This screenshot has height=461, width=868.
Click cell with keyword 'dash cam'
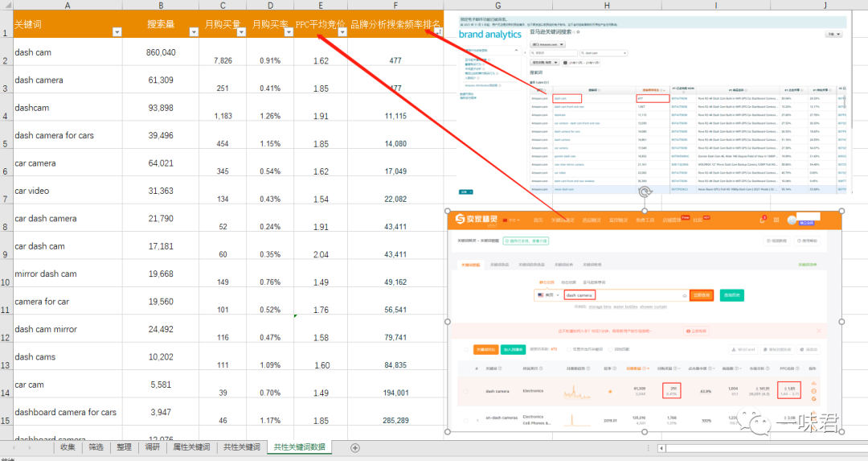pos(68,52)
